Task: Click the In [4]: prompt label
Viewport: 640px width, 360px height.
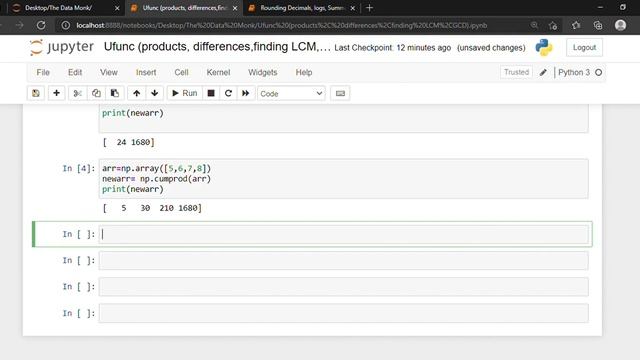Action: pyautogui.click(x=78, y=169)
